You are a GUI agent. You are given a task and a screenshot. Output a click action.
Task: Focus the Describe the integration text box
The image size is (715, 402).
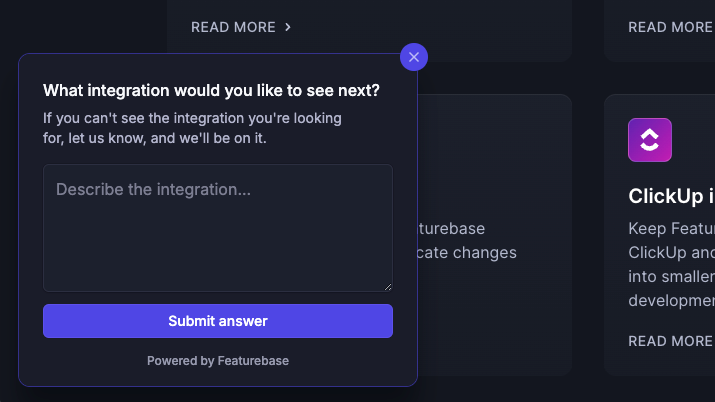[217, 228]
